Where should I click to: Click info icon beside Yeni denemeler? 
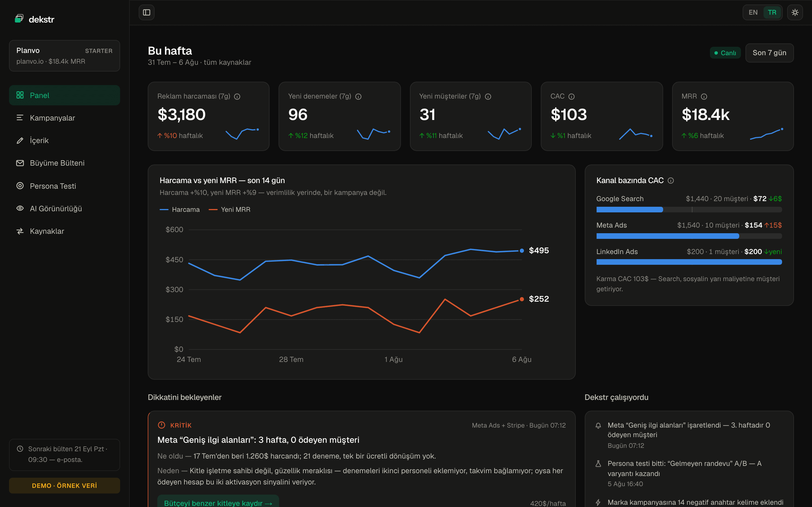[x=358, y=97]
